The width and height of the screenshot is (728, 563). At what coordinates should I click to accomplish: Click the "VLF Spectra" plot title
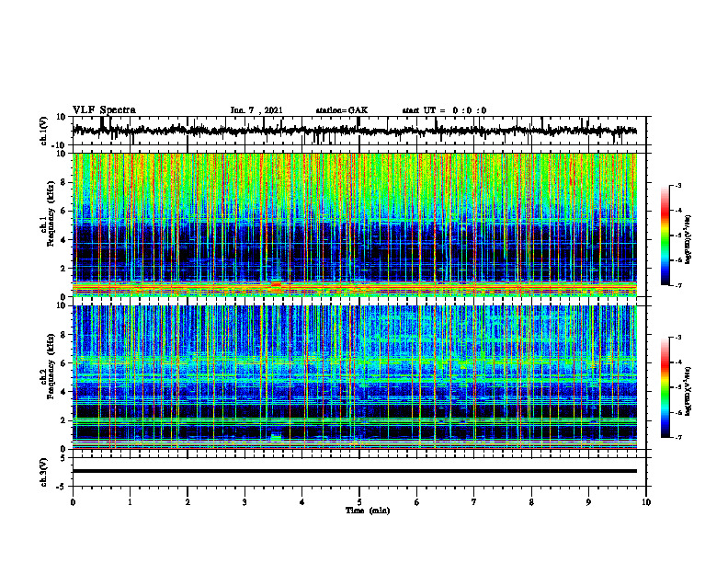[104, 109]
